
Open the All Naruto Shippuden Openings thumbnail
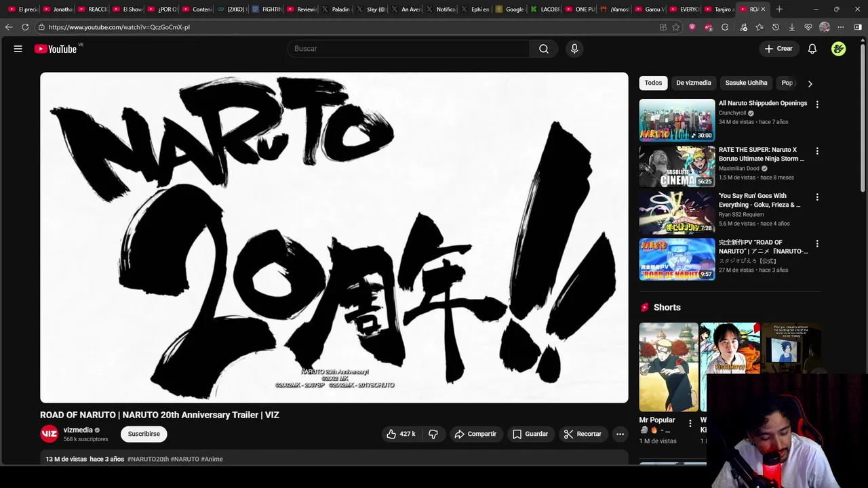[677, 120]
